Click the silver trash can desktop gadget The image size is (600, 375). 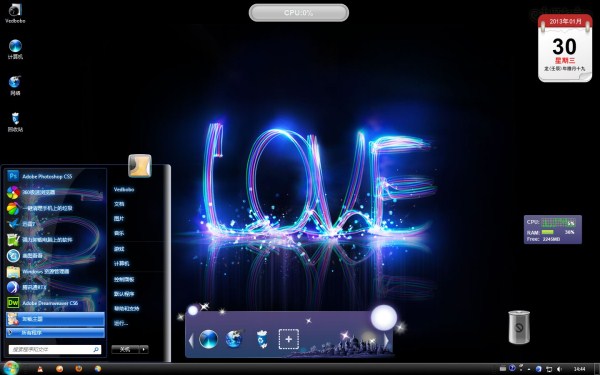point(519,327)
